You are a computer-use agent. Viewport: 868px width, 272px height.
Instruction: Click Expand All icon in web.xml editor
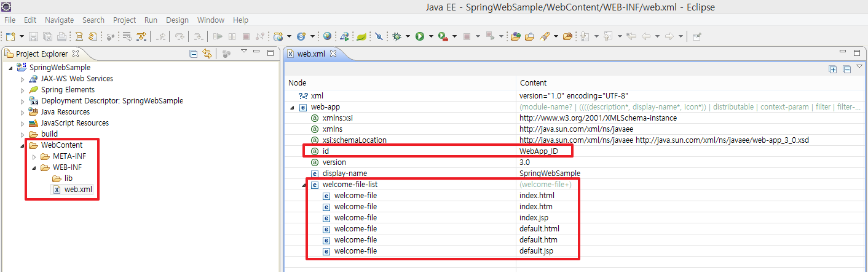[x=833, y=70]
